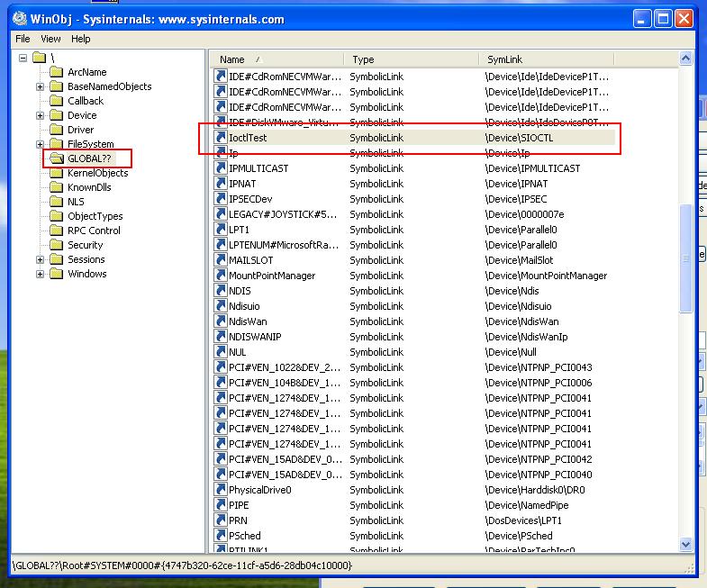Select the KnownDlls folder icon
The image size is (707, 588).
tap(56, 187)
